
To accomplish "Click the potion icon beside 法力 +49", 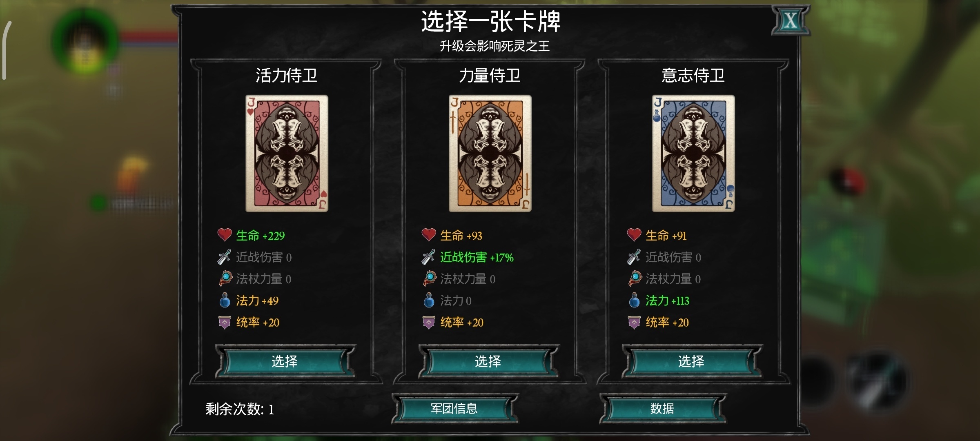I will pyautogui.click(x=225, y=300).
